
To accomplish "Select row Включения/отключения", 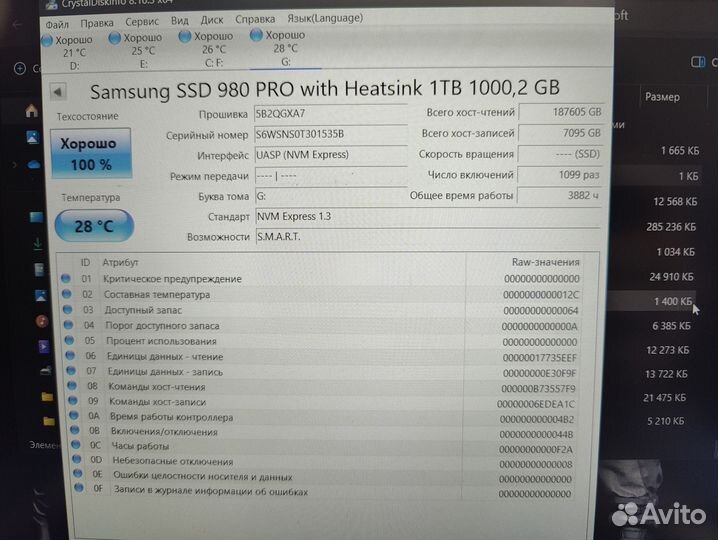I will [x=321, y=432].
